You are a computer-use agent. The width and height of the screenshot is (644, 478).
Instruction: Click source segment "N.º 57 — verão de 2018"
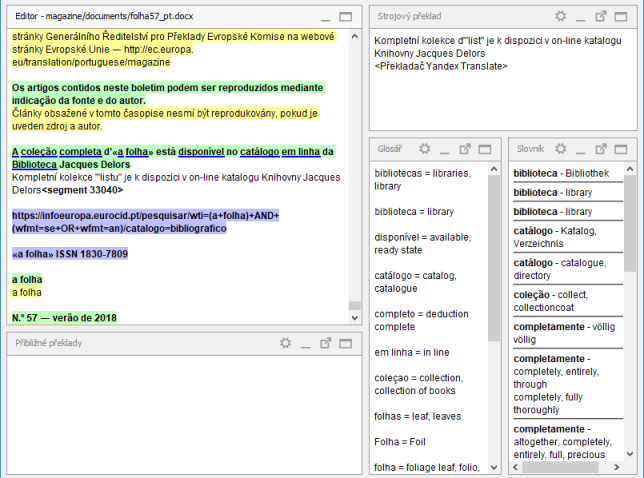(64, 318)
